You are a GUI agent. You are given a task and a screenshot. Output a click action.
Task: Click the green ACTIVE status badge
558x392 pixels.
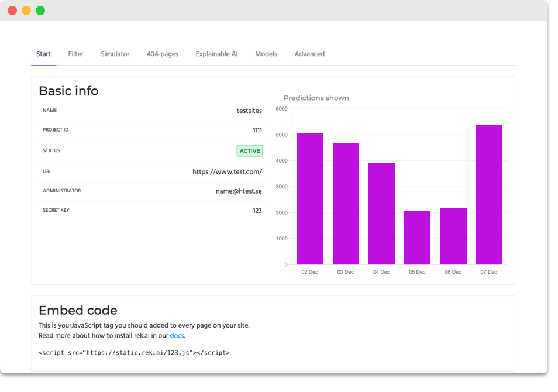coord(250,151)
